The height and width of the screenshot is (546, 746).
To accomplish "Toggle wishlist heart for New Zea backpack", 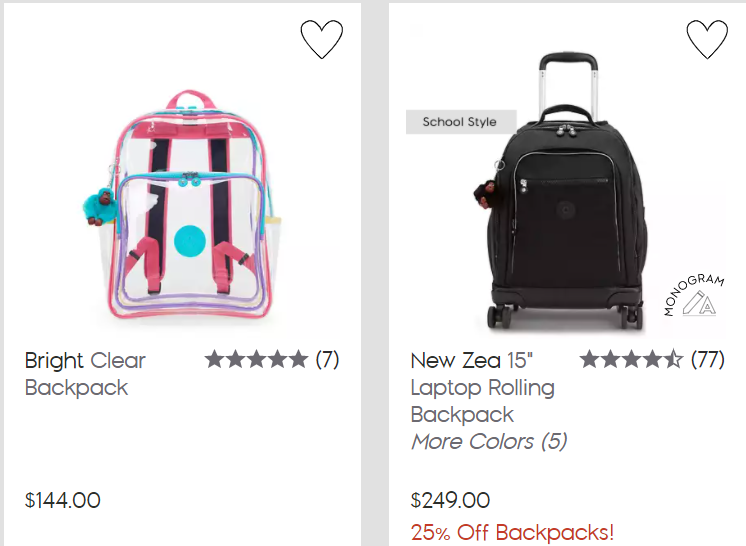I will [x=707, y=39].
